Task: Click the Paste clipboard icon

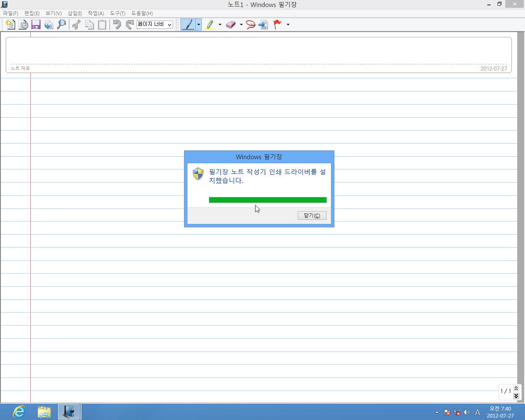Action: [x=102, y=25]
